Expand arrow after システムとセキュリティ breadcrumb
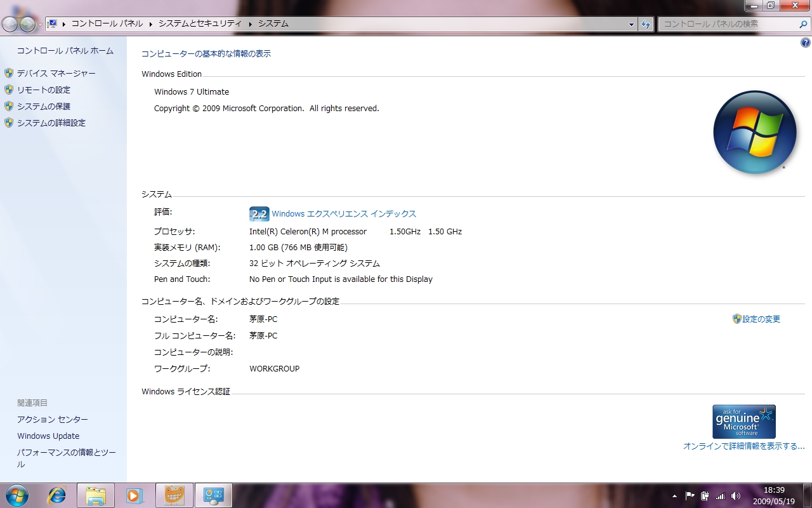The image size is (812, 508). (250, 24)
